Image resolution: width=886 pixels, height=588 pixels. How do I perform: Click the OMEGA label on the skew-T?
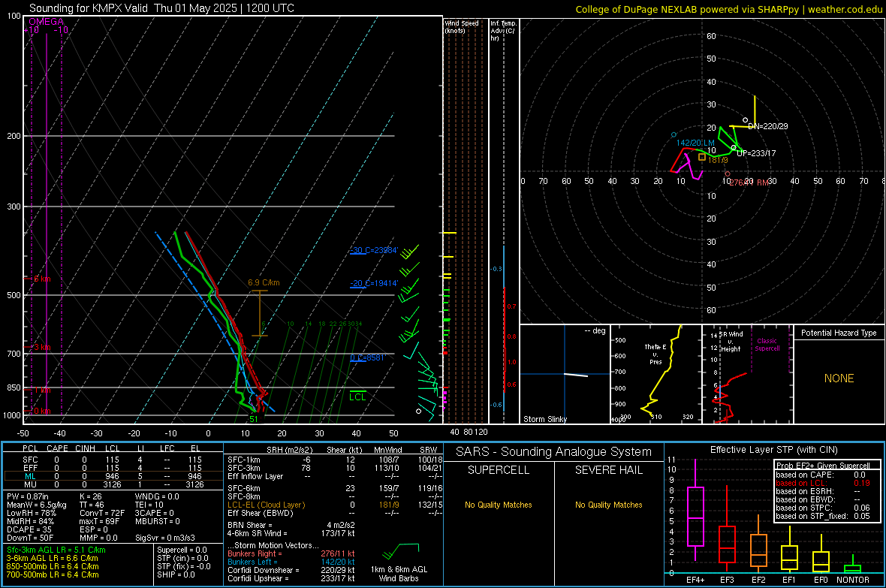[x=47, y=22]
